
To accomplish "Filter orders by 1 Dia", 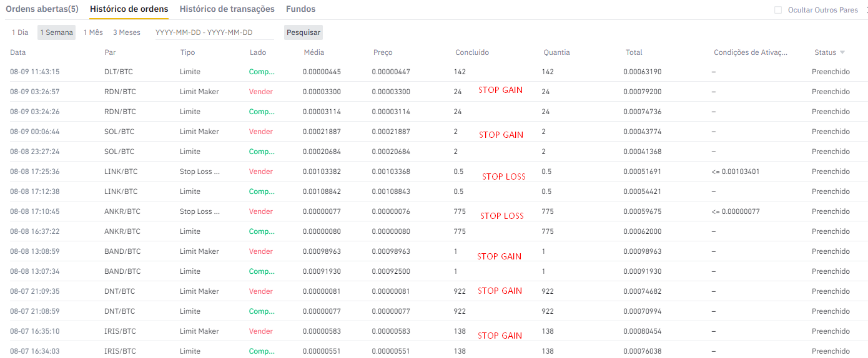I will (20, 32).
